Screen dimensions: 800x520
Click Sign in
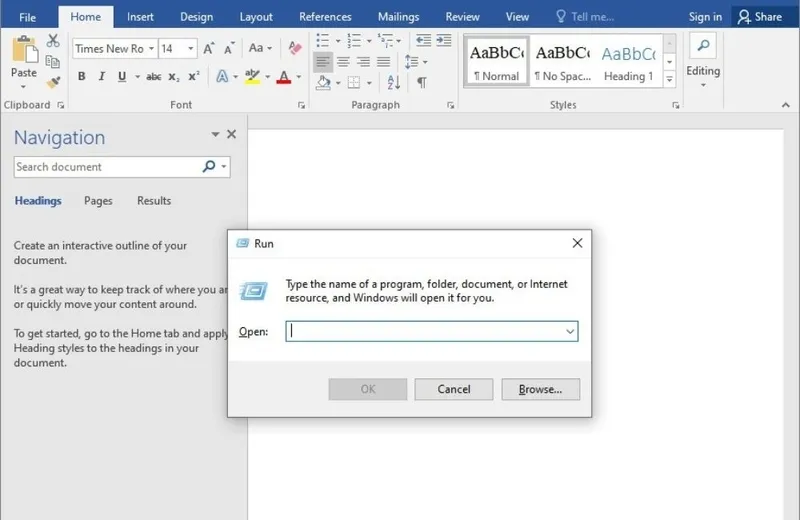[x=705, y=17]
